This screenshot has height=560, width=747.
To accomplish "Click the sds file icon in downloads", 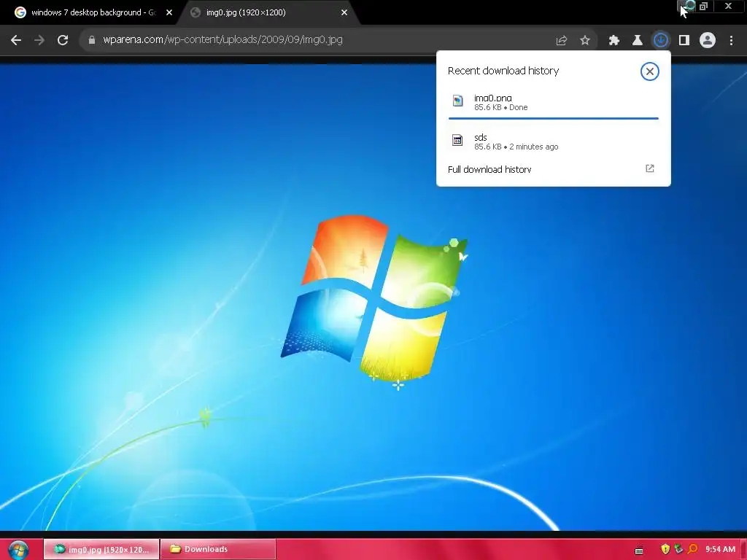I will click(457, 140).
